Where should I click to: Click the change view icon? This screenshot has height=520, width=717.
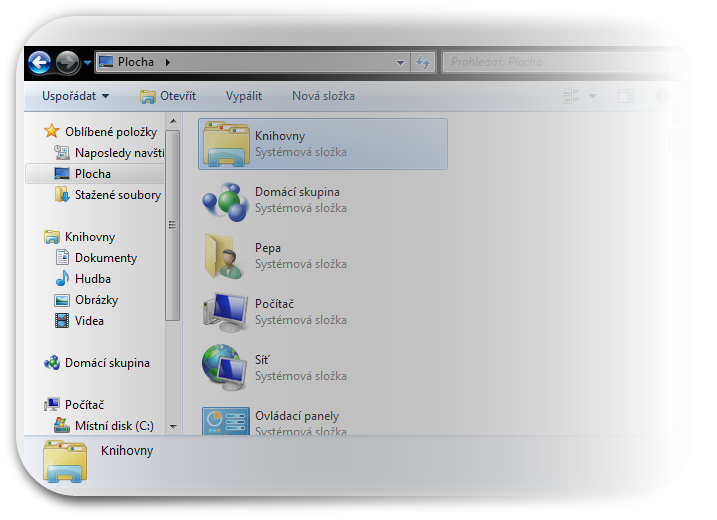[x=571, y=96]
